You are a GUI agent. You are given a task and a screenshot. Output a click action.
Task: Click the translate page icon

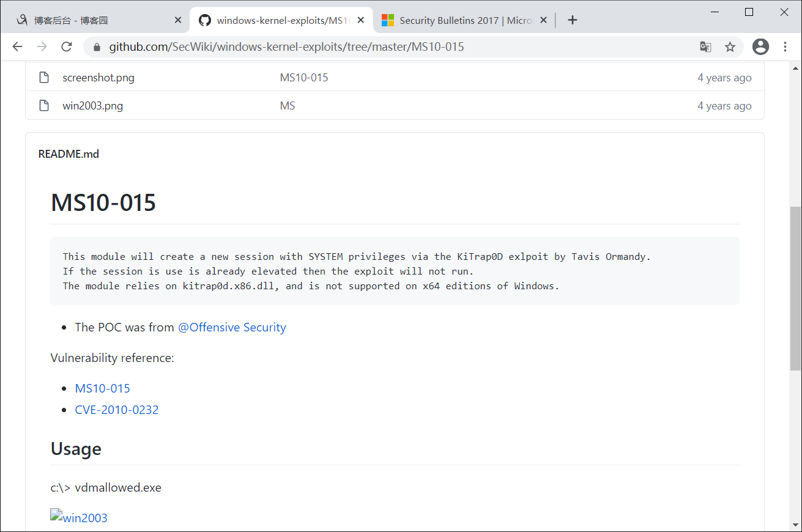(705, 47)
